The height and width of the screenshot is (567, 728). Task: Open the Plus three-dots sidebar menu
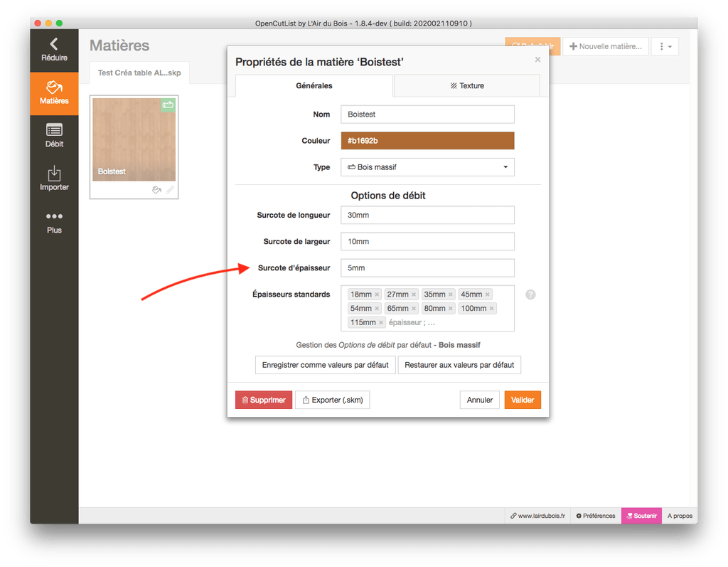pos(54,223)
